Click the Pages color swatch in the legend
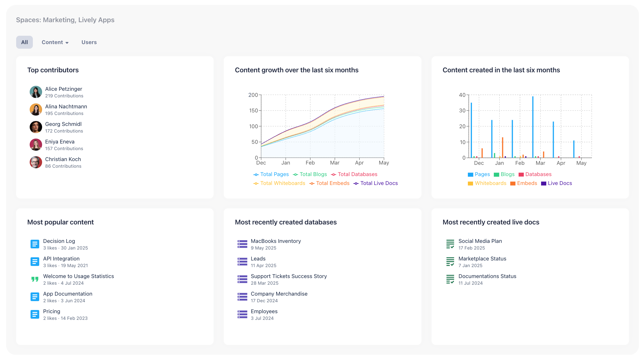Image resolution: width=644 pixels, height=359 pixels. pyautogui.click(x=469, y=174)
